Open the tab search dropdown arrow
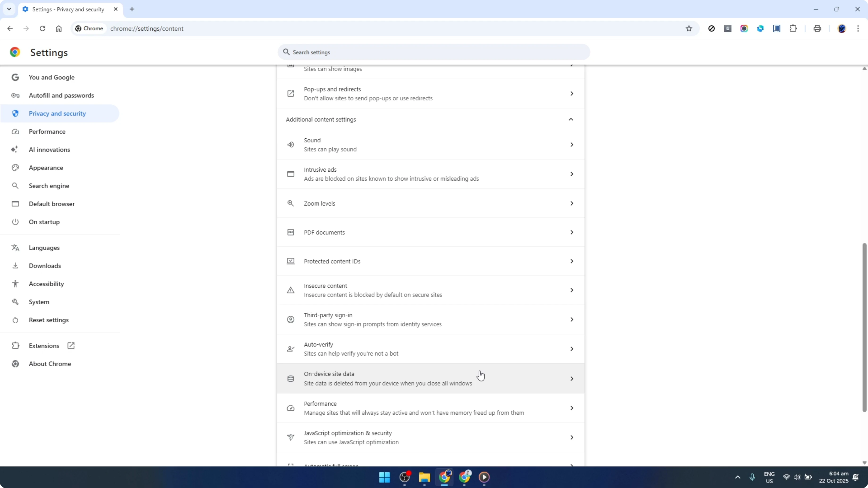The height and width of the screenshot is (488, 868). (x=9, y=9)
